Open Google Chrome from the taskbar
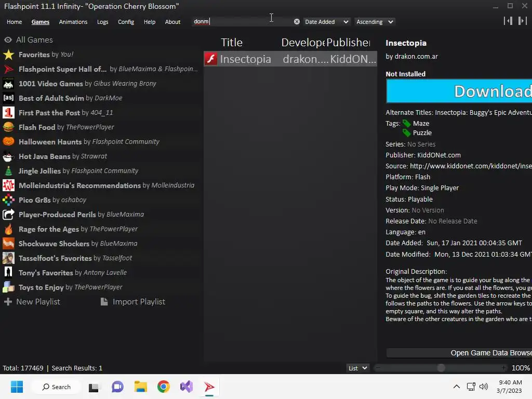The height and width of the screenshot is (399, 532). click(x=163, y=387)
